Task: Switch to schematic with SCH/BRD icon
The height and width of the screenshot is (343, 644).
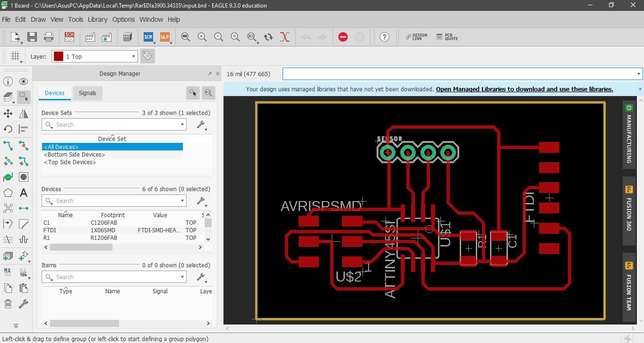Action: 69,37
